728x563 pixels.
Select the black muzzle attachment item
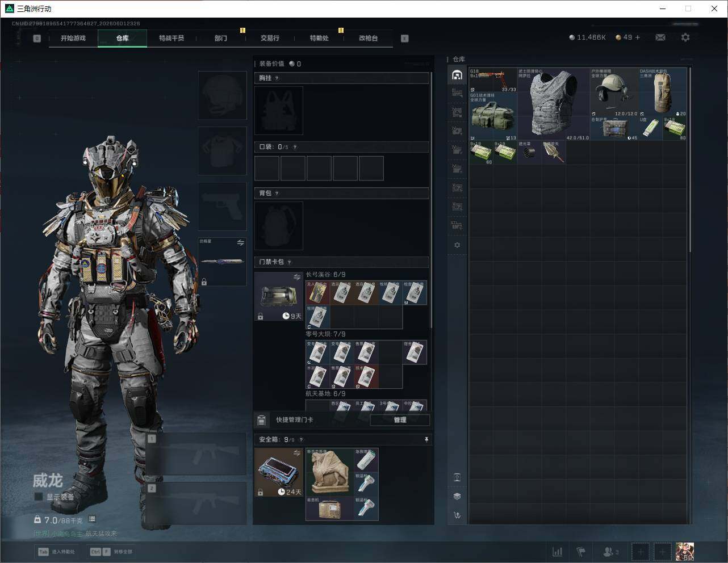529,152
